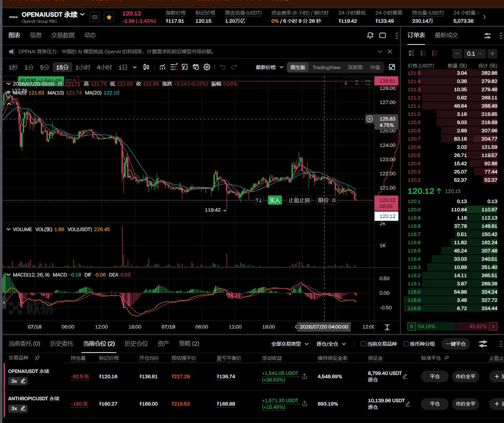This screenshot has height=423, width=504.
Task: Close OPENAIUSDT position with 平仓
Action: click(x=435, y=376)
